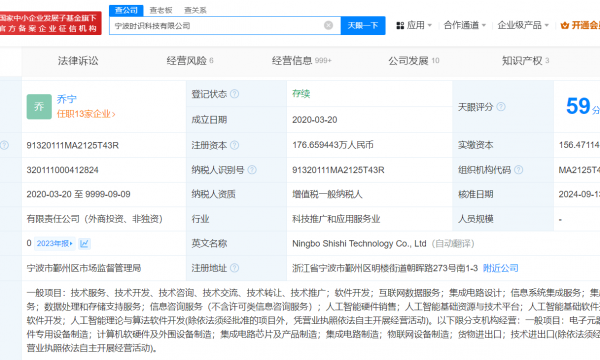This screenshot has height=360, width=600.
Task: Open the 公司发展 section tab
Action: click(x=414, y=60)
